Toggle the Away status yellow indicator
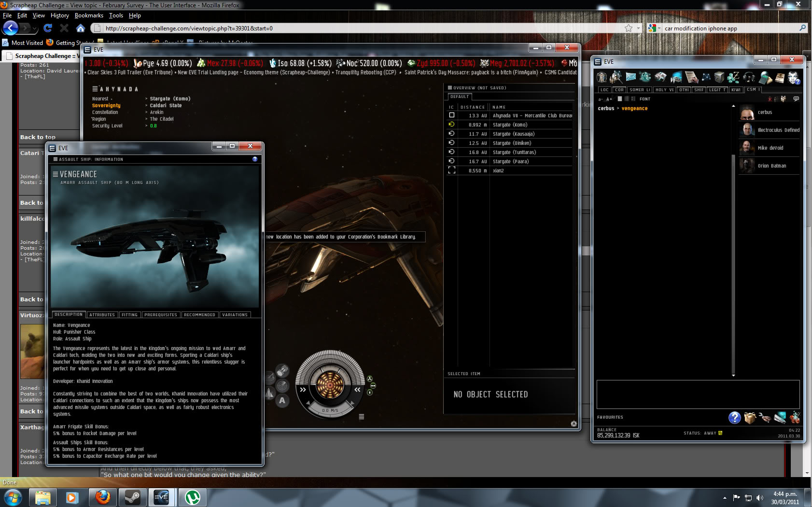This screenshot has height=507, width=812. (x=720, y=433)
